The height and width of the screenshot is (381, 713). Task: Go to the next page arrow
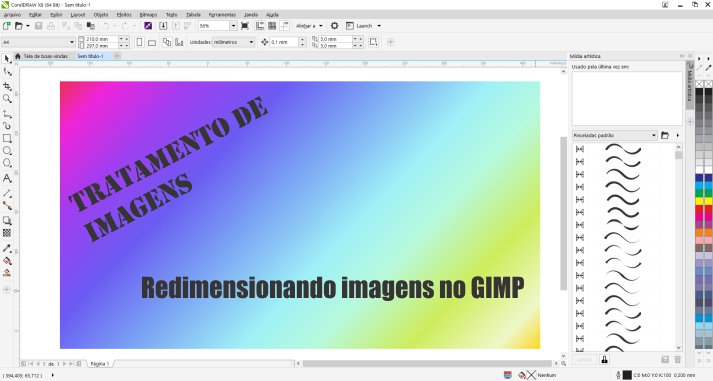coord(65,364)
